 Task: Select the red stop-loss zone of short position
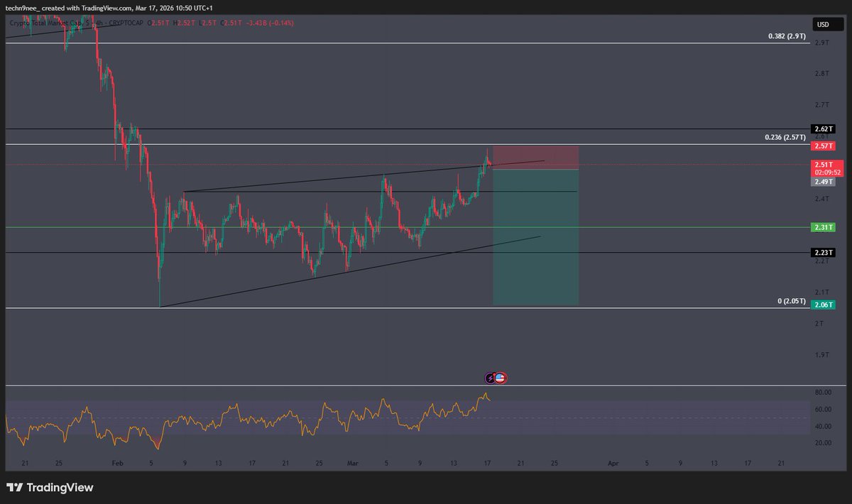[535, 158]
